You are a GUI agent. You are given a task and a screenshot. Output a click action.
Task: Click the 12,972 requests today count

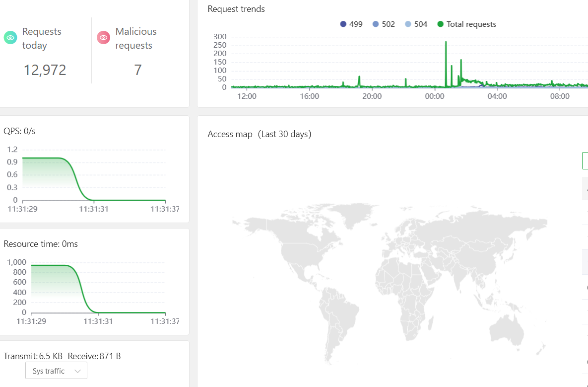pos(45,70)
